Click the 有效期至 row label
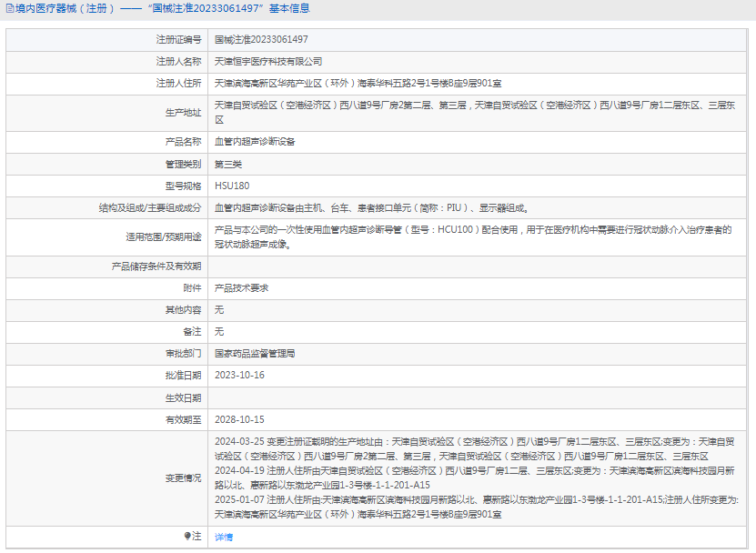Screen dimensions: 756x553 point(183,420)
